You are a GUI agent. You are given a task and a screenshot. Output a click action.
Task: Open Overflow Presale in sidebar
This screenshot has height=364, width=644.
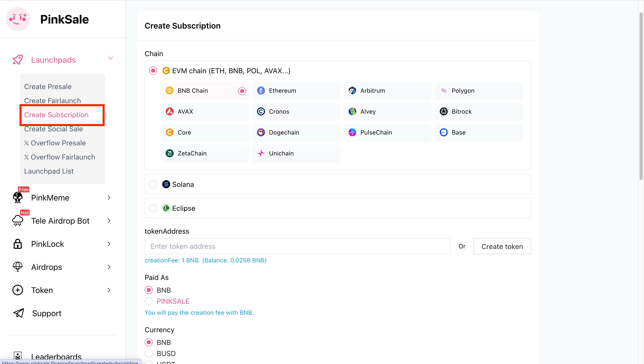click(x=55, y=143)
